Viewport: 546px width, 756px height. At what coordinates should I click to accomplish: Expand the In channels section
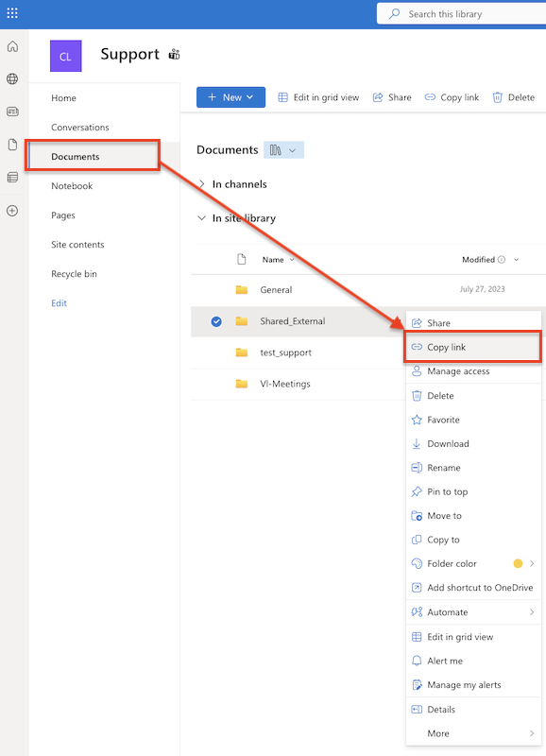click(x=202, y=184)
